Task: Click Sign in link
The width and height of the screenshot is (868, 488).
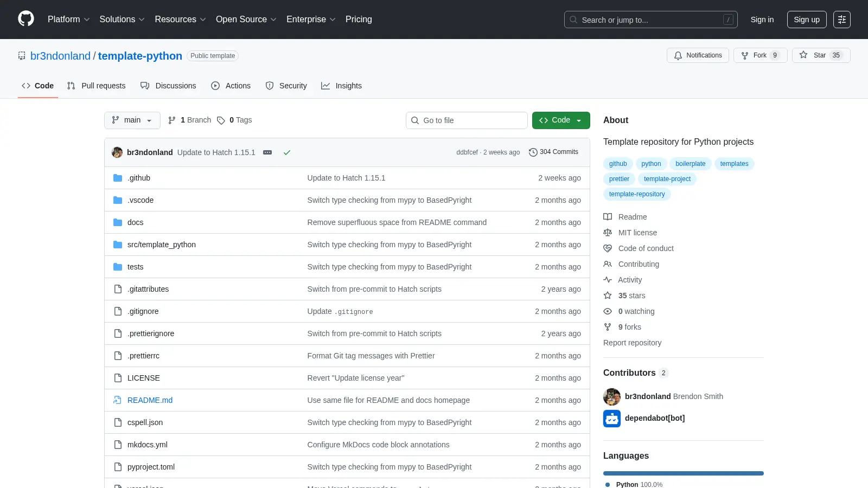Action: (x=762, y=20)
